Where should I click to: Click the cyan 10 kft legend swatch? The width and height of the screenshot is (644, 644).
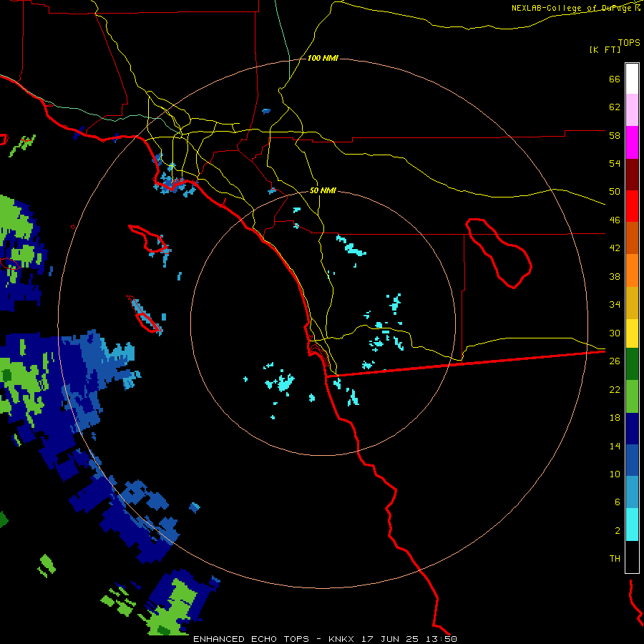[x=632, y=525]
